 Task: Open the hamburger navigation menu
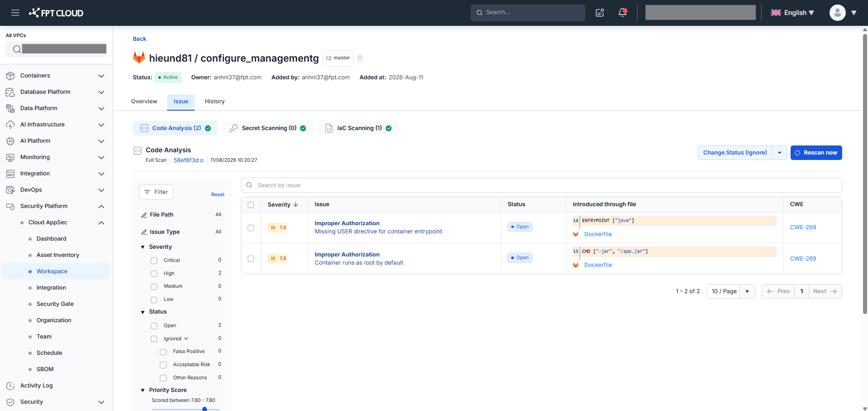point(15,13)
